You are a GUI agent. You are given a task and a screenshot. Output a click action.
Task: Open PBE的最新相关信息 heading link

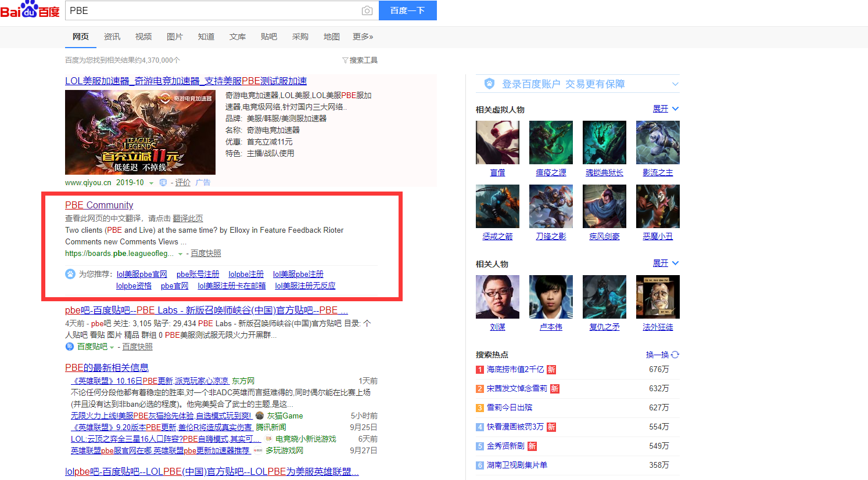[x=107, y=367]
